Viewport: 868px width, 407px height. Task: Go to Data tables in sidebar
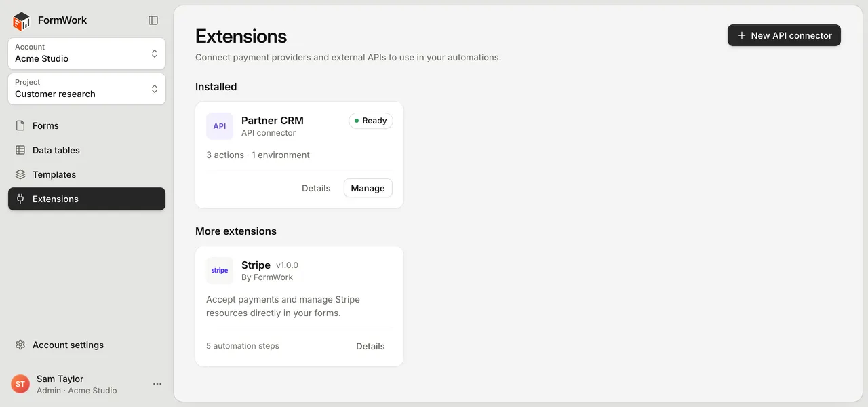87,150
